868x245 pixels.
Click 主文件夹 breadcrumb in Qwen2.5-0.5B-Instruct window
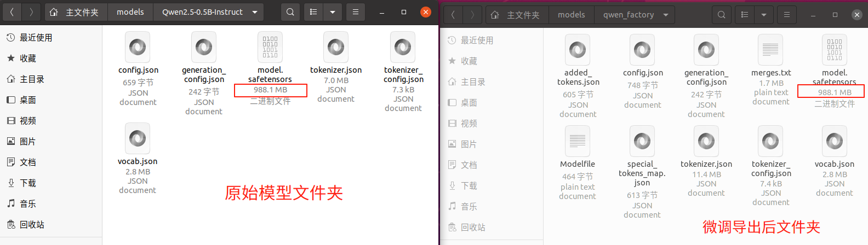(x=75, y=12)
